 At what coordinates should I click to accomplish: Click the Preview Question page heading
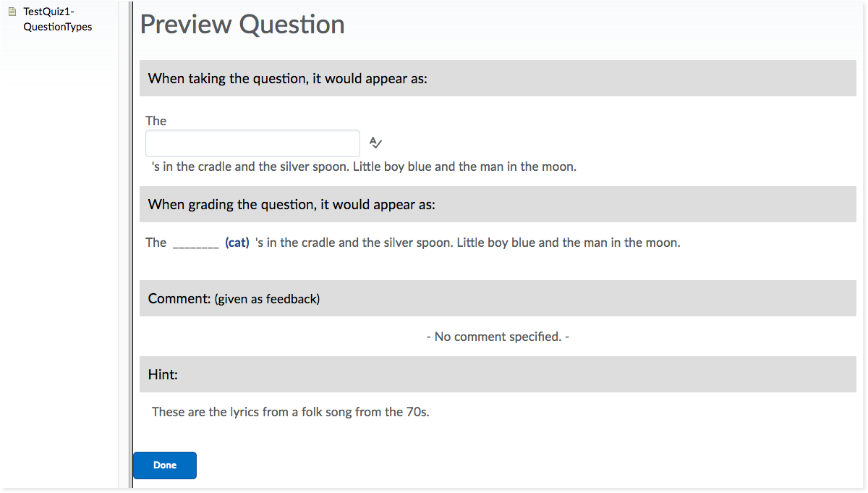[242, 25]
